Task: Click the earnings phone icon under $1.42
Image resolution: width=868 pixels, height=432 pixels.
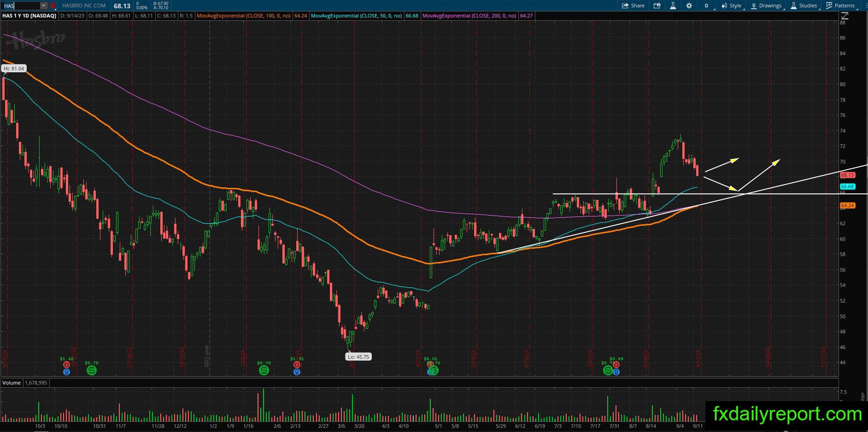Action: tap(66, 365)
